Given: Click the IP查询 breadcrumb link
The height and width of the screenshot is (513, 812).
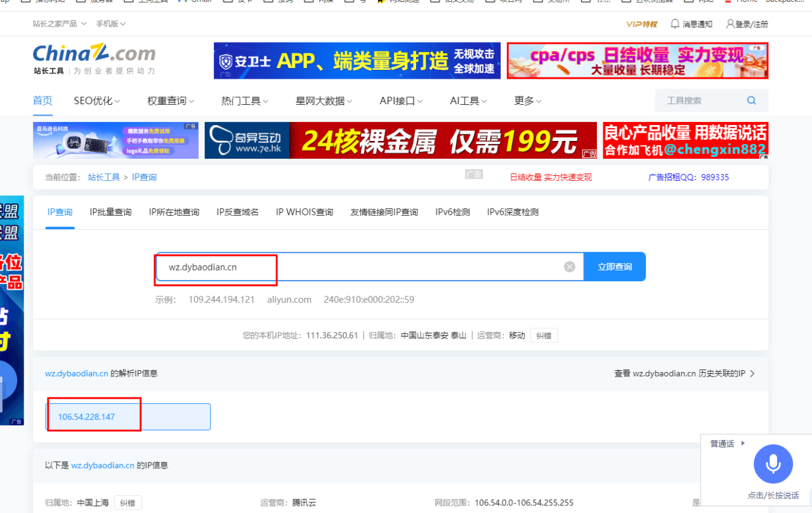Looking at the screenshot, I should pos(144,177).
